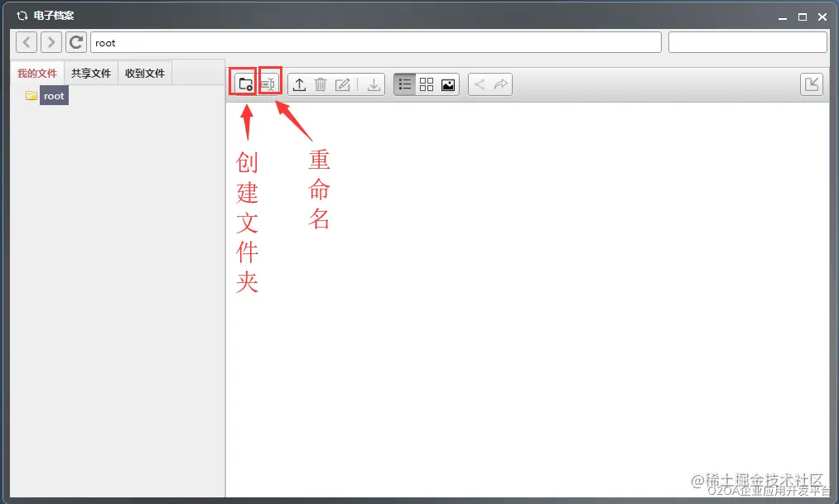
Task: Click the root path address field
Action: pyautogui.click(x=376, y=42)
